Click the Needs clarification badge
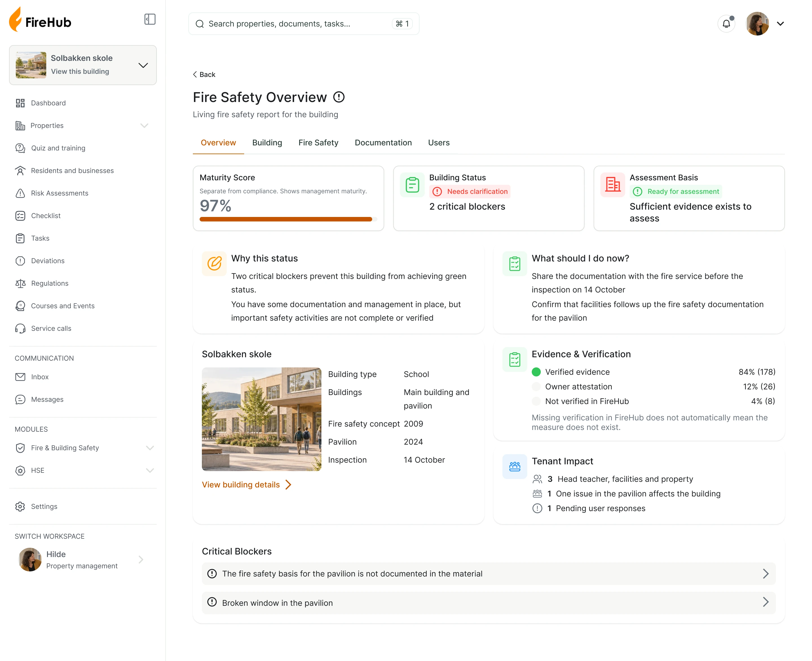 [470, 192]
